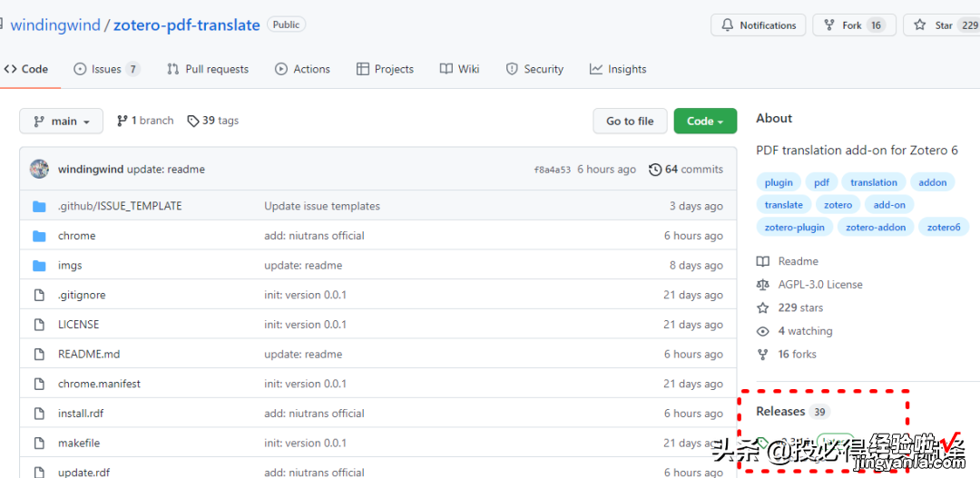
Task: Click the Go to file button
Action: coord(630,122)
